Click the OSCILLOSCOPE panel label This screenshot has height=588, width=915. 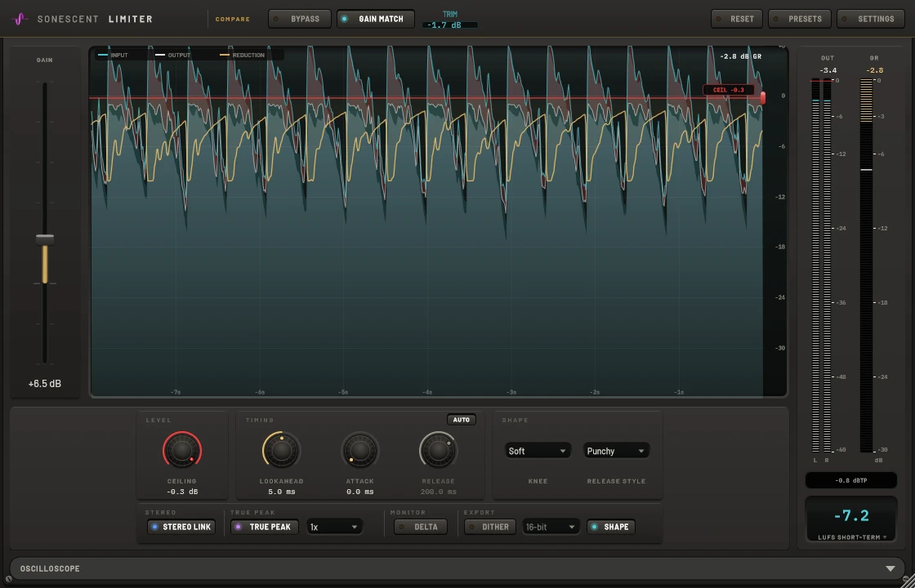click(x=50, y=568)
